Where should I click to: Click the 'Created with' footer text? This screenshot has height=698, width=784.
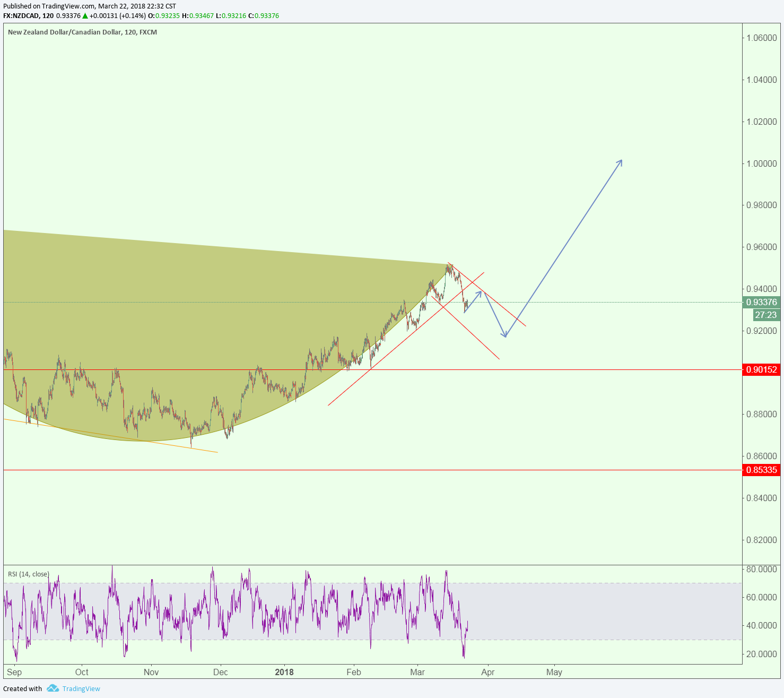coord(22,689)
